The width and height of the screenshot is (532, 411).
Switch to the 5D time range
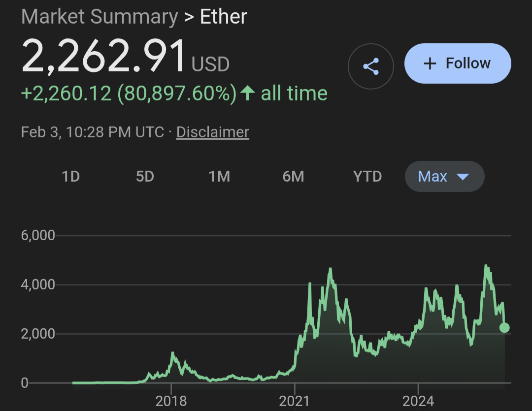(145, 176)
